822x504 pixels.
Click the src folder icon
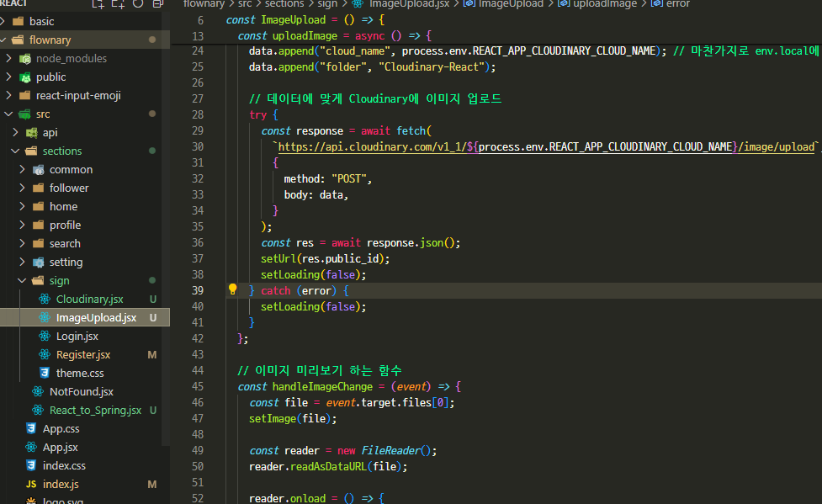pyautogui.click(x=24, y=114)
